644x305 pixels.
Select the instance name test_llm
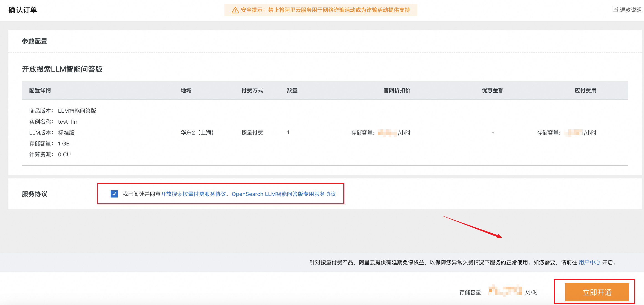coord(68,122)
